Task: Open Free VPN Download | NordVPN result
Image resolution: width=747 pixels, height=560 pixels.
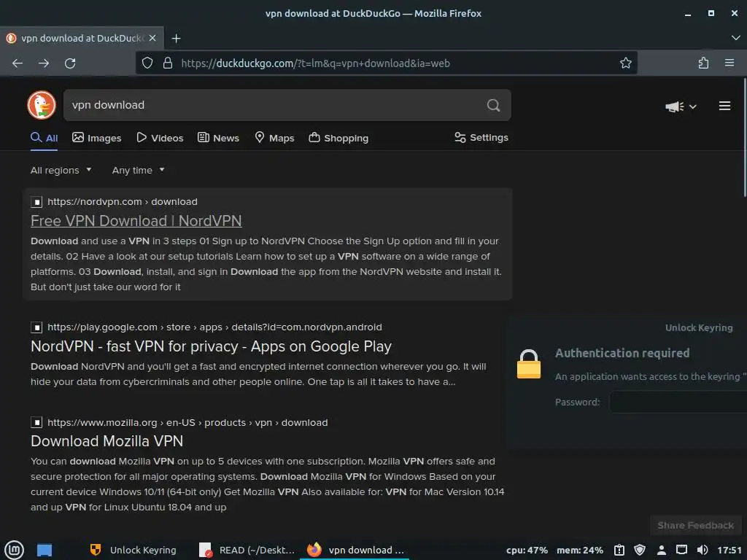Action: click(136, 221)
